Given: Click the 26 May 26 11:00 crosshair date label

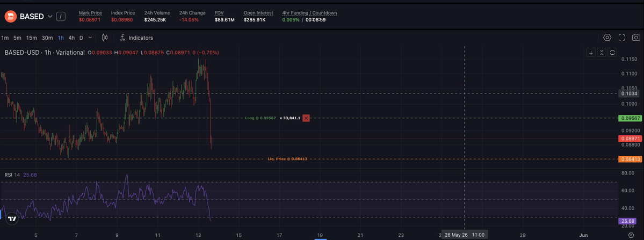Looking at the screenshot, I should (x=464, y=235).
